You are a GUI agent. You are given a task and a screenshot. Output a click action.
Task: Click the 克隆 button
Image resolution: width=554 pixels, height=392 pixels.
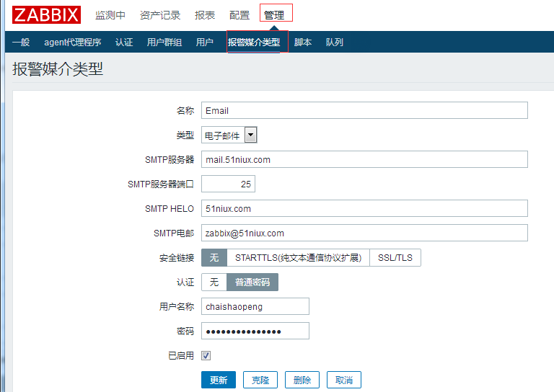[x=260, y=380]
